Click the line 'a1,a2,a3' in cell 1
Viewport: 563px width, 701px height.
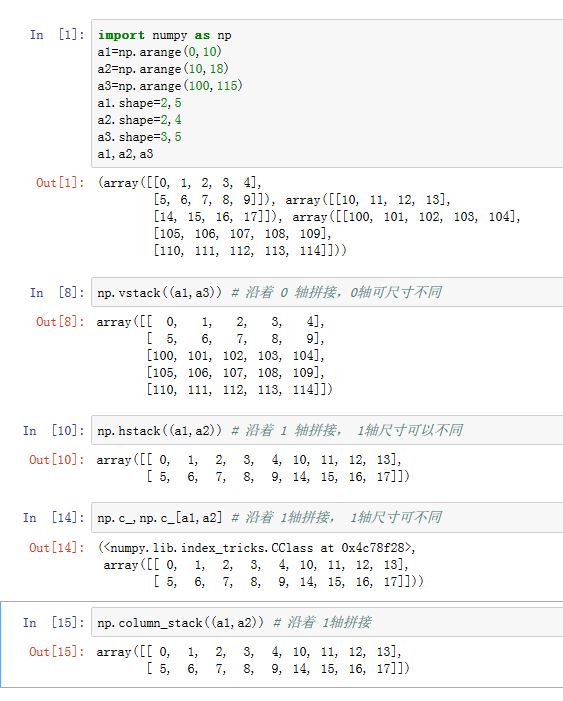click(x=125, y=154)
